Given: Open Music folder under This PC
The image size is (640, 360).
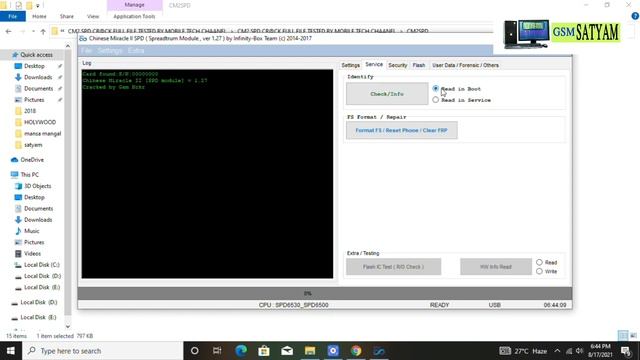Looking at the screenshot, I should (x=31, y=231).
